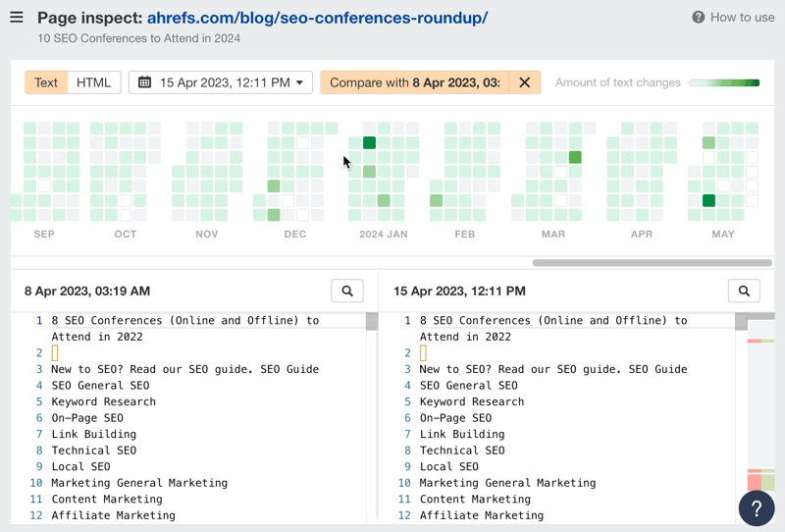Screen dimensions: 785x532
Task: Select highlighted green day in March
Action: click(x=575, y=157)
